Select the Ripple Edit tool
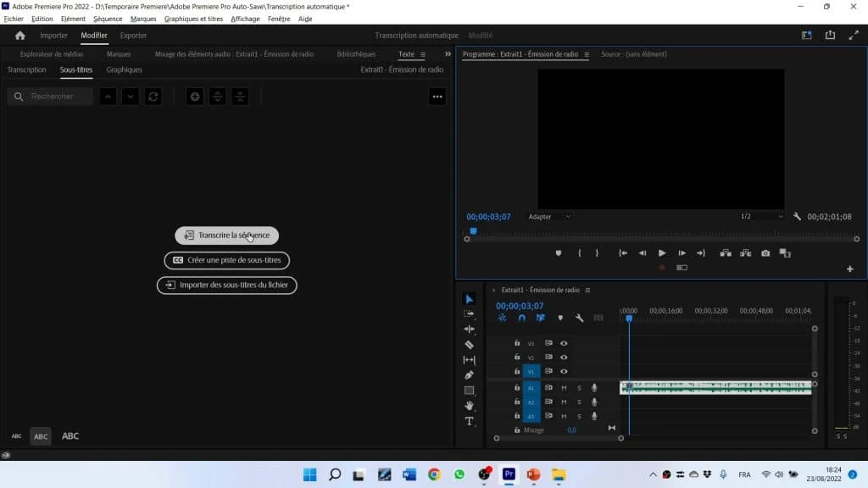 pos(469,330)
